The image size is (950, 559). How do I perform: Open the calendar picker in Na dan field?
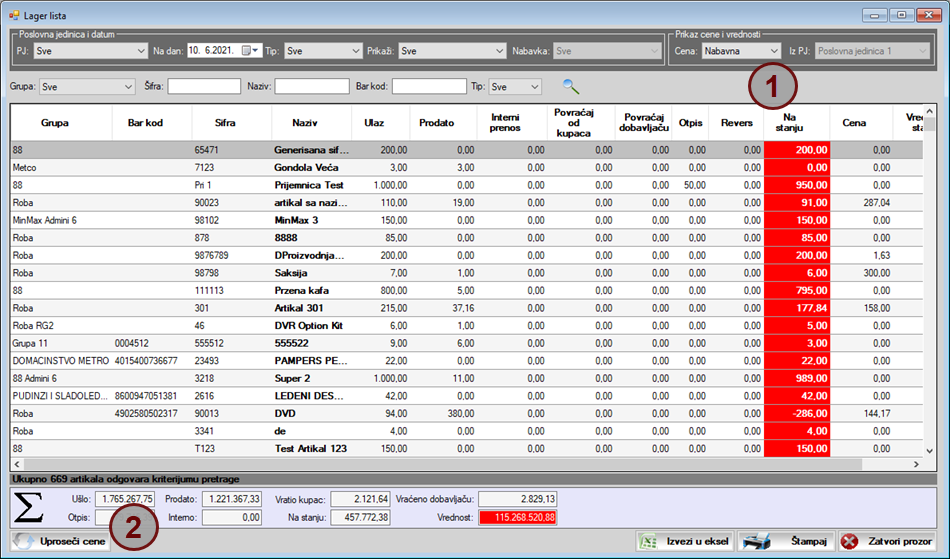click(x=250, y=51)
